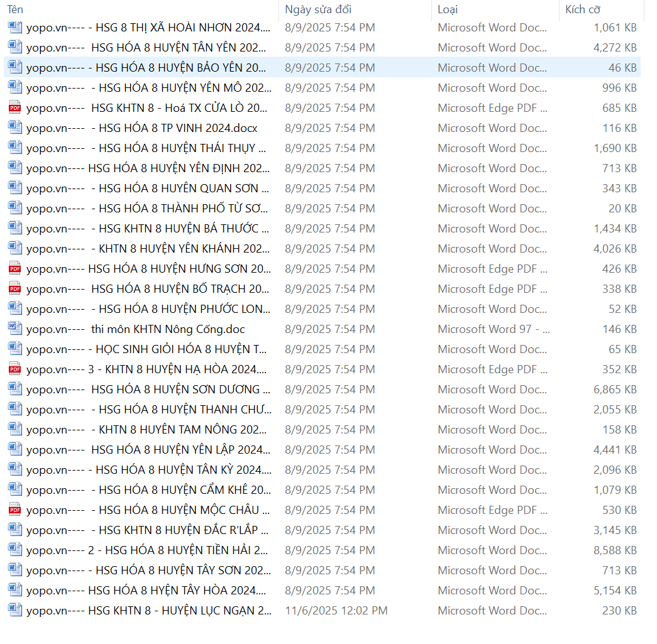This screenshot has width=657, height=644.
Task: Select the 2 - HSG HÓA 8 HUYỆN TIỀN HẢI file
Action: click(148, 550)
